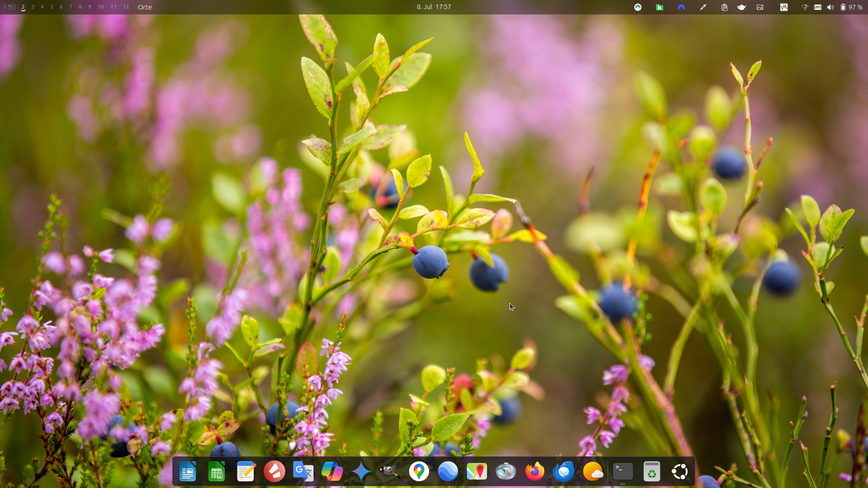This screenshot has height=488, width=868.
Task: Open the date and time calendar menu
Action: pyautogui.click(x=434, y=7)
